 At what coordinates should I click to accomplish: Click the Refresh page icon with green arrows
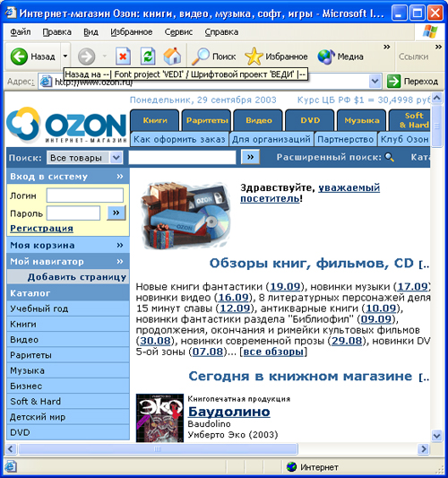pyautogui.click(x=148, y=56)
